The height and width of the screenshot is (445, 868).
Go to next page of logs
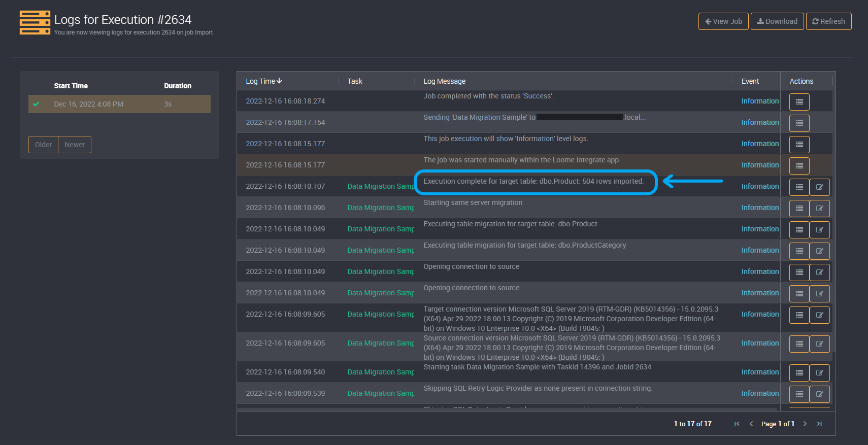[805, 424]
